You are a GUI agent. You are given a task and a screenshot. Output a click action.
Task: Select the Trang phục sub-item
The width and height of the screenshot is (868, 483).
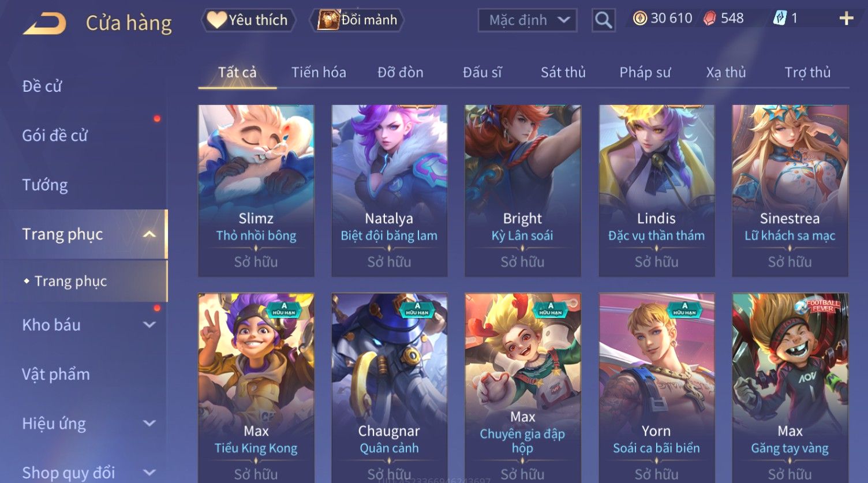(70, 281)
